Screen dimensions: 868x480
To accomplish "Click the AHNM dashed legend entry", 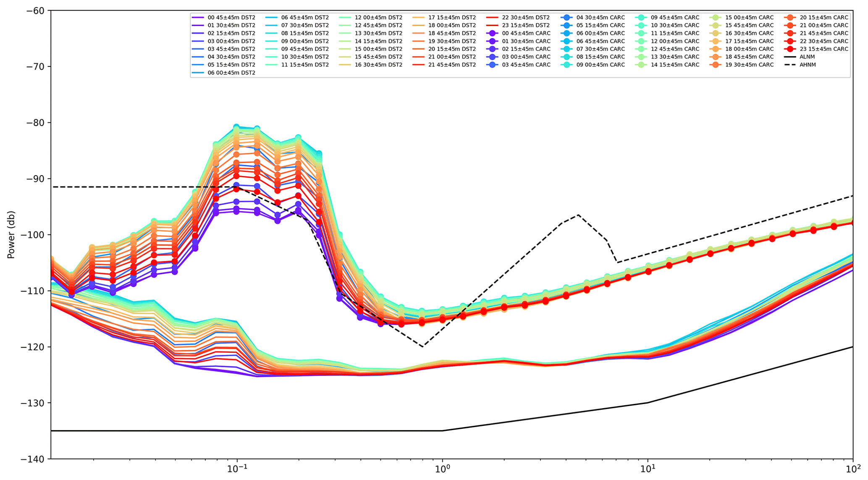I will [808, 65].
